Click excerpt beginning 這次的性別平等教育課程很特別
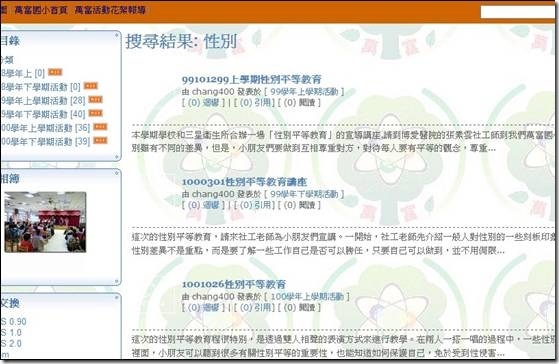This screenshot has width=559, height=364. (343, 346)
